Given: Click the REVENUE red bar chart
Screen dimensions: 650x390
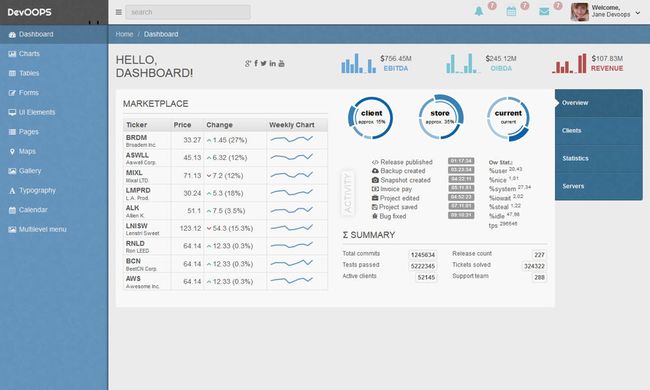Looking at the screenshot, I should tap(570, 63).
